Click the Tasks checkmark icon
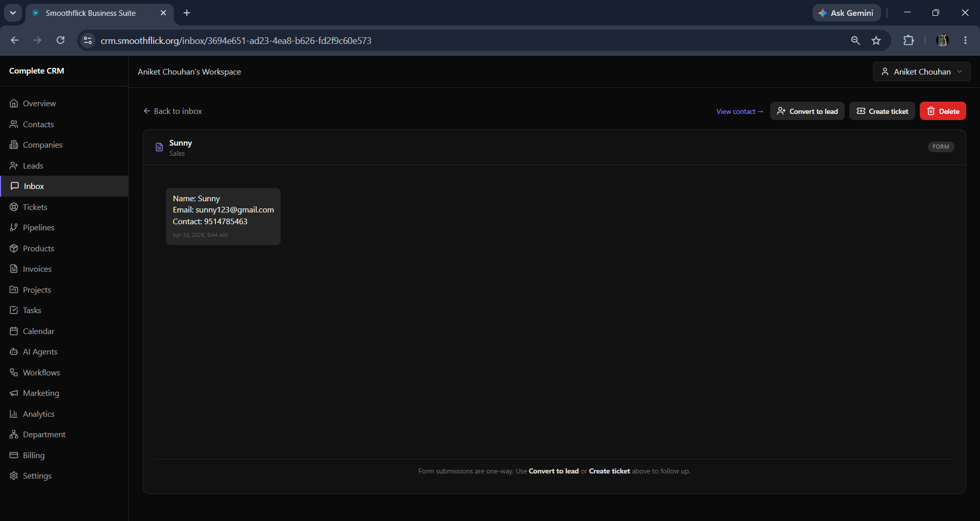Image resolution: width=980 pixels, height=521 pixels. (x=14, y=310)
